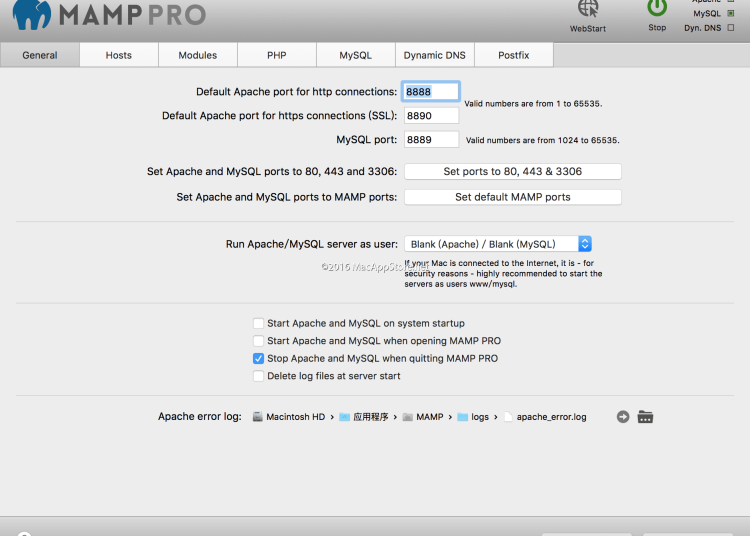Screen dimensions: 750x536
Task: Open the Dynamic DNS tab
Action: [434, 55]
